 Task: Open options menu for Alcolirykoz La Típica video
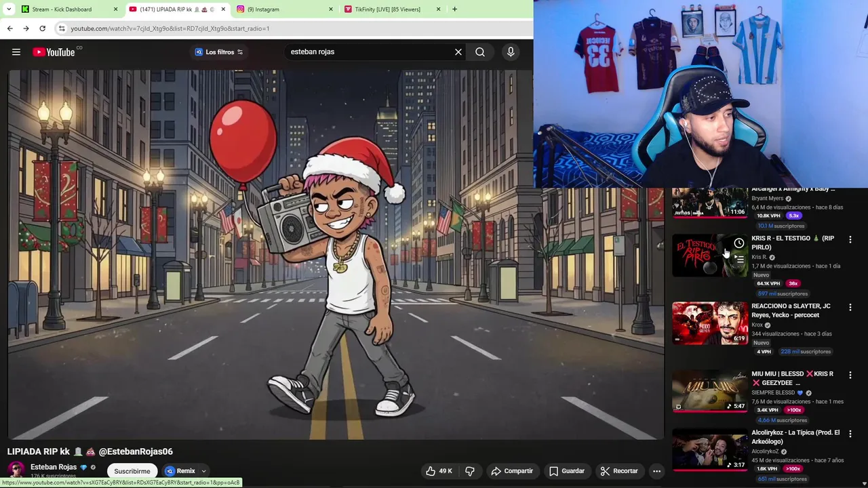coord(850,434)
